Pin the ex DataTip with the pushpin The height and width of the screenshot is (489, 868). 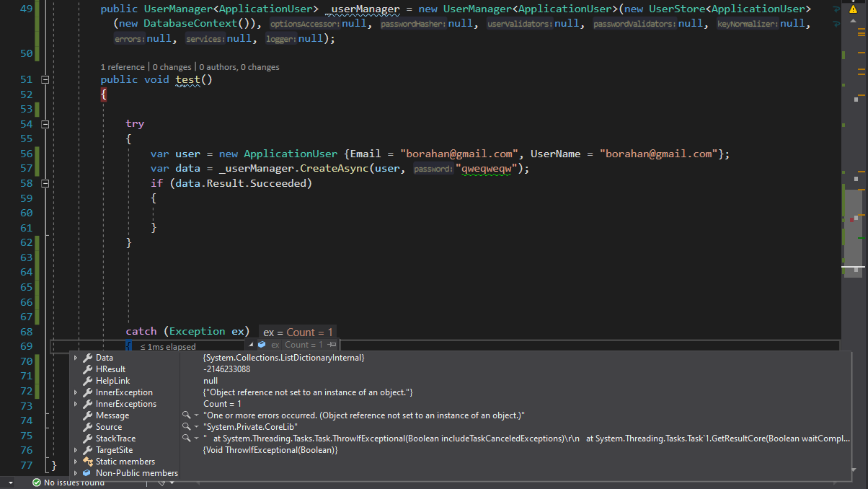point(332,345)
